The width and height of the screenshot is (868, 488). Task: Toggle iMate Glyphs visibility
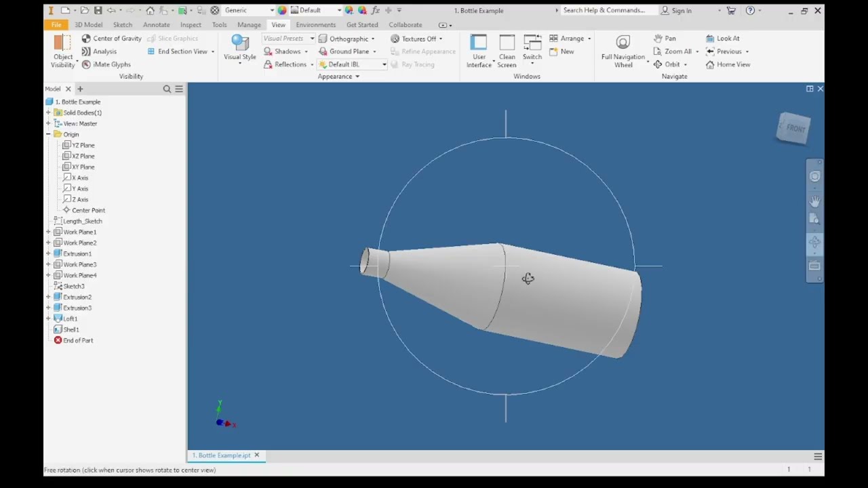pos(106,64)
